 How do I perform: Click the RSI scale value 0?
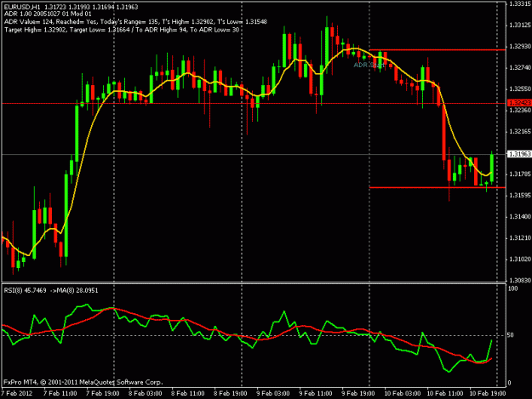pos(509,383)
